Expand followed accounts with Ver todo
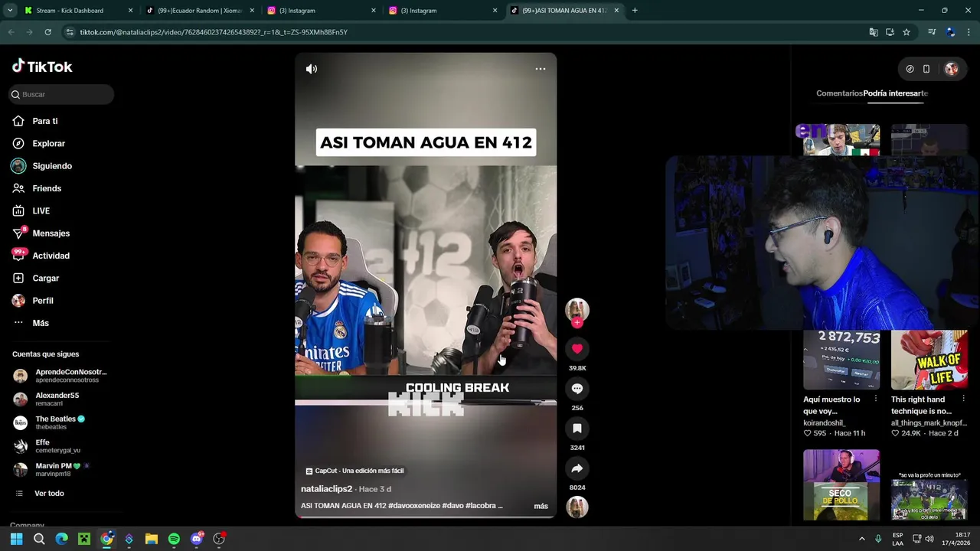 pyautogui.click(x=49, y=494)
